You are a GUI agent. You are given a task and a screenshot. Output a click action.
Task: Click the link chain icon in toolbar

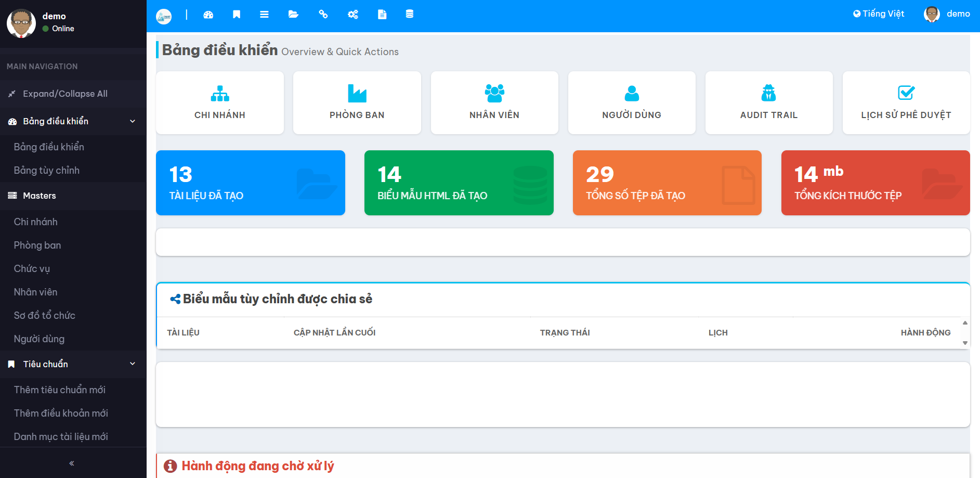click(x=323, y=15)
